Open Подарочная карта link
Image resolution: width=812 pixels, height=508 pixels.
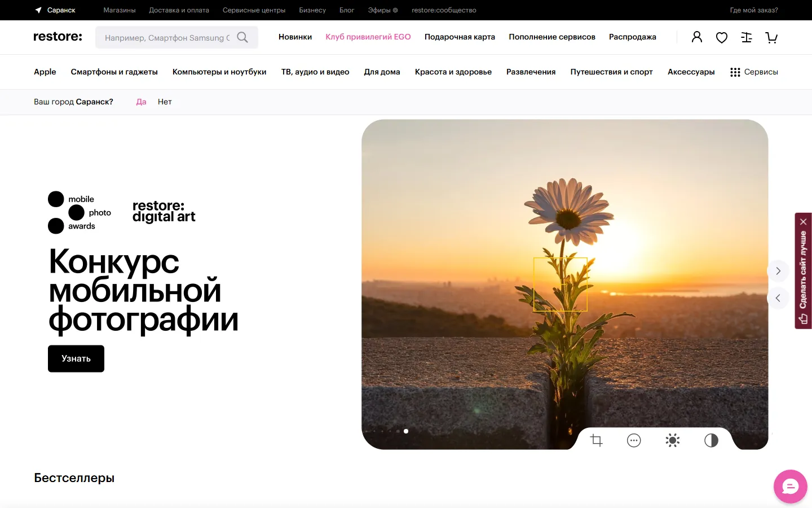click(x=460, y=37)
